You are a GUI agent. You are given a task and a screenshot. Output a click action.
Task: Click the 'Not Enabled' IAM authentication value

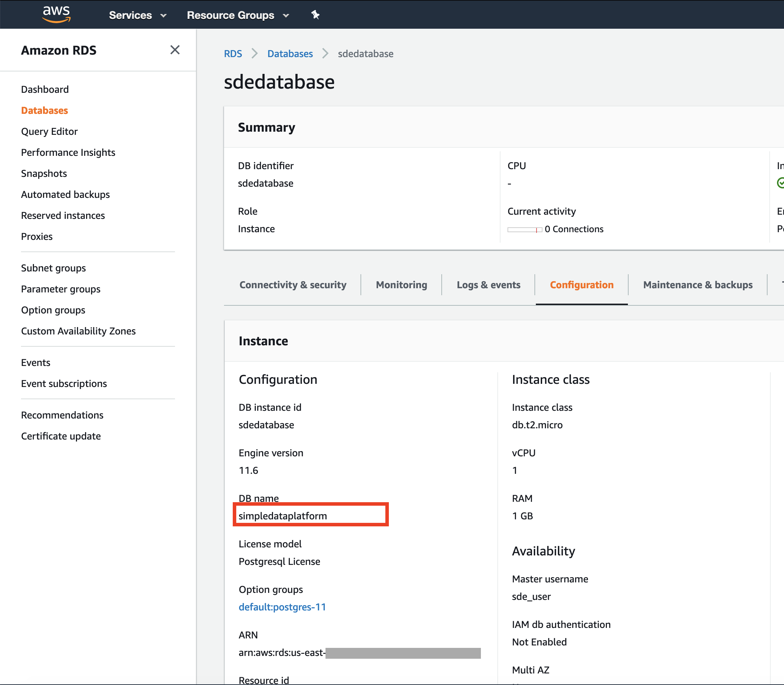pos(539,642)
